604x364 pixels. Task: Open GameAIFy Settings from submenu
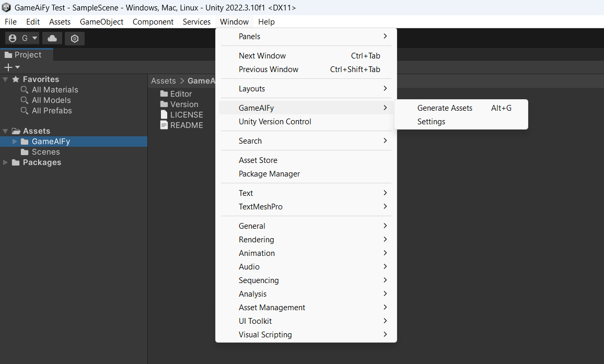click(461, 122)
